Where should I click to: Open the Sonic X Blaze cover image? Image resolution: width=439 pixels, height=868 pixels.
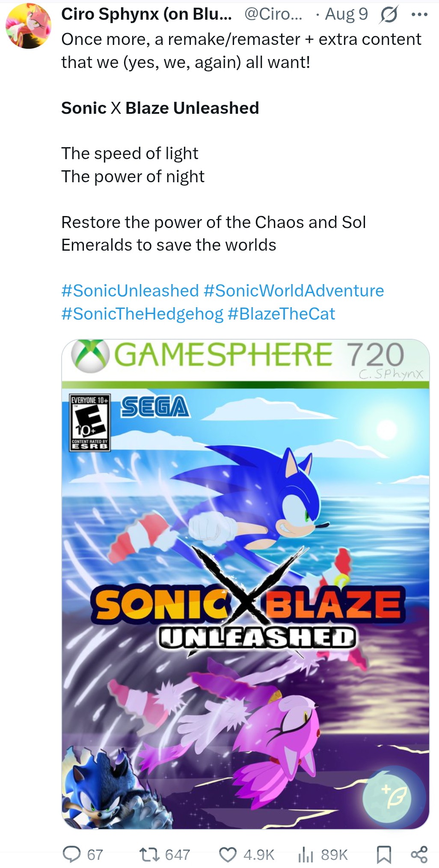point(245,584)
